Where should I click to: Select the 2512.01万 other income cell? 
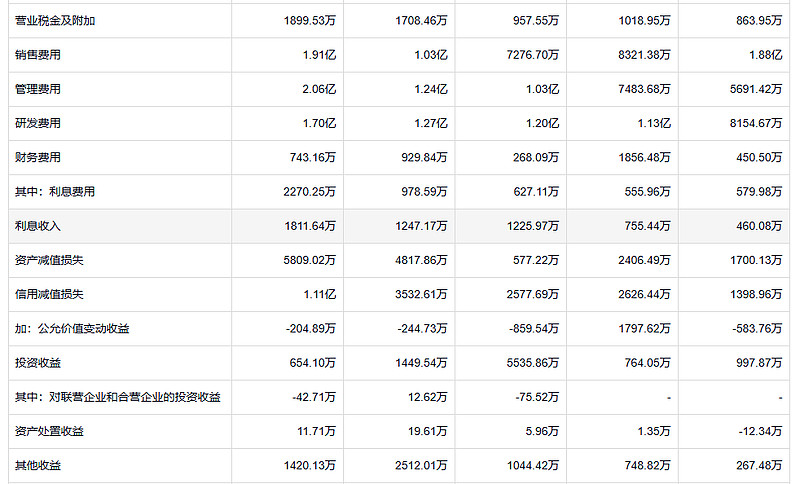421,465
